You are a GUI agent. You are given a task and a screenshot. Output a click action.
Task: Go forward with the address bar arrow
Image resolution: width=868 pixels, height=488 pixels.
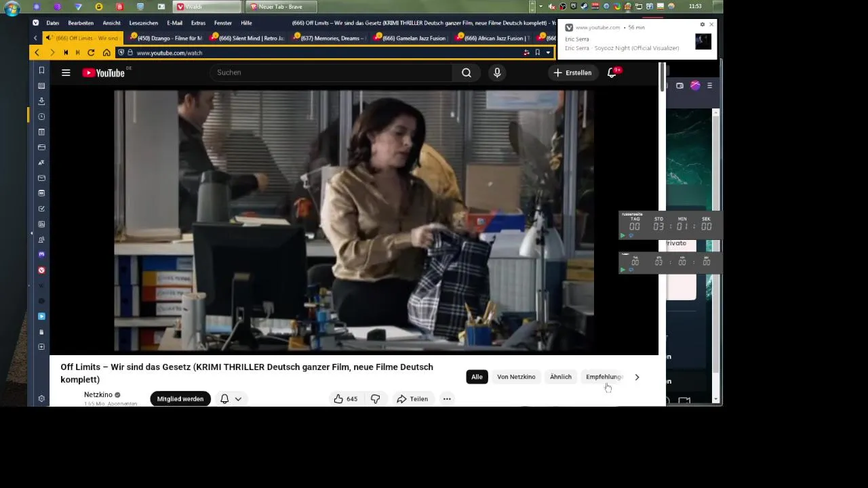click(x=52, y=53)
